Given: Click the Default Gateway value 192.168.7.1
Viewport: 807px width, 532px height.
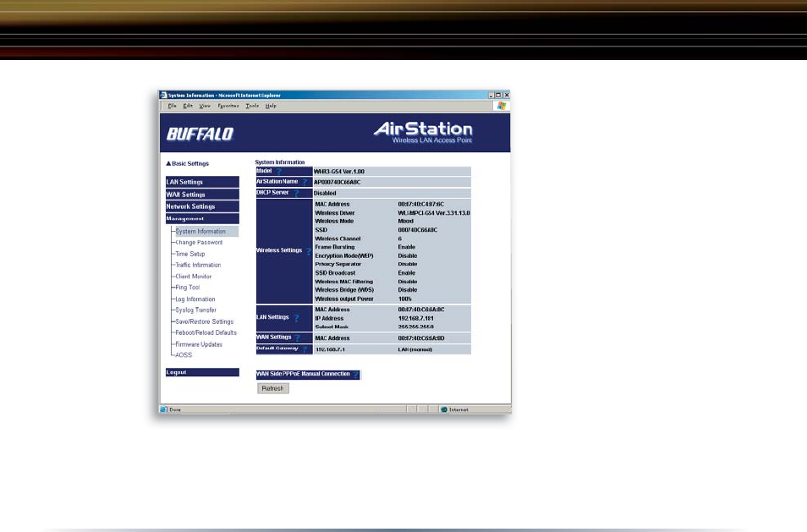Looking at the screenshot, I should coord(330,349).
